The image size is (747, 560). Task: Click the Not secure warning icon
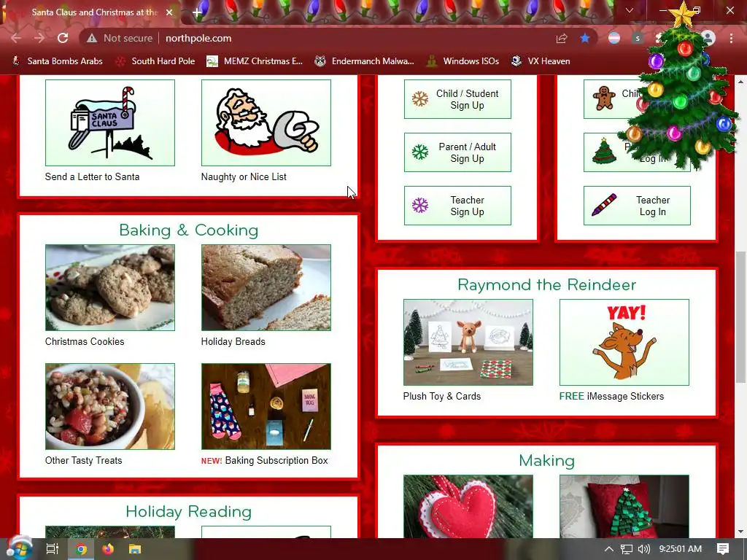coord(92,38)
